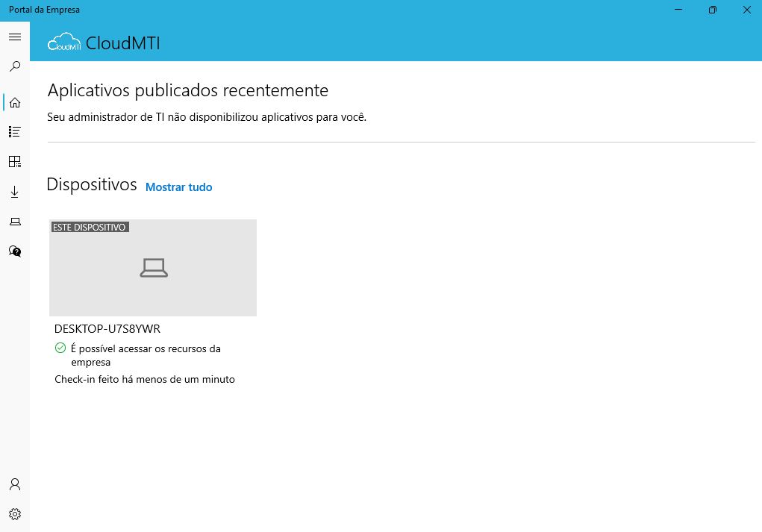The height and width of the screenshot is (532, 762).
Task: Click 'Aplicativos publicados recentemente' heading
Action: (x=188, y=90)
